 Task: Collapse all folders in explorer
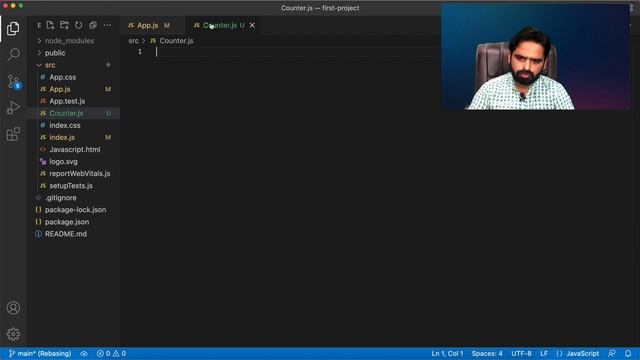tap(93, 25)
